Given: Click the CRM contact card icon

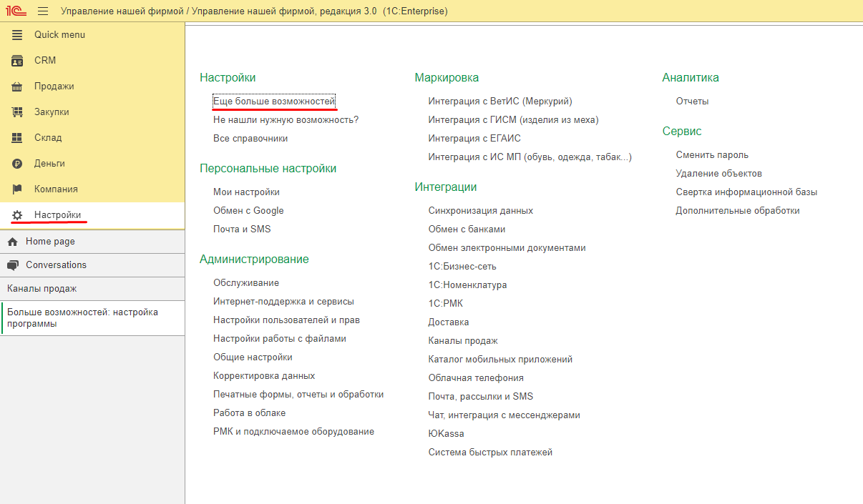Looking at the screenshot, I should pyautogui.click(x=17, y=61).
